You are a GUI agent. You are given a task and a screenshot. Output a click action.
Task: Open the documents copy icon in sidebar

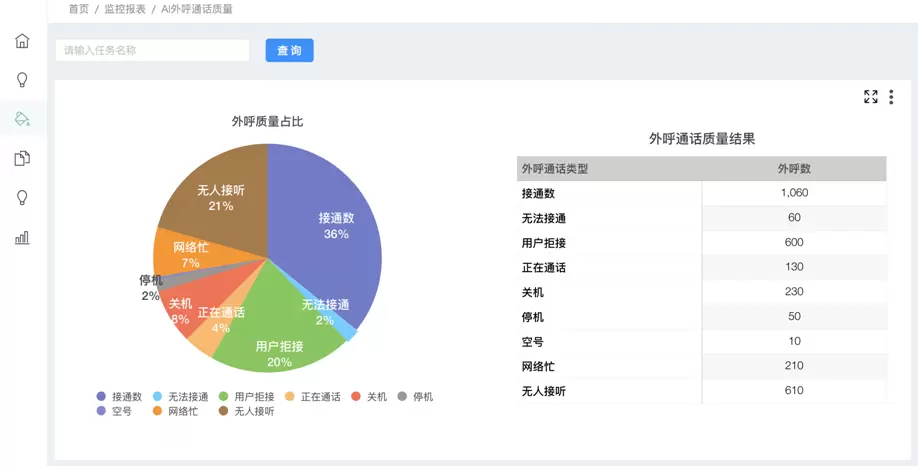tap(22, 158)
